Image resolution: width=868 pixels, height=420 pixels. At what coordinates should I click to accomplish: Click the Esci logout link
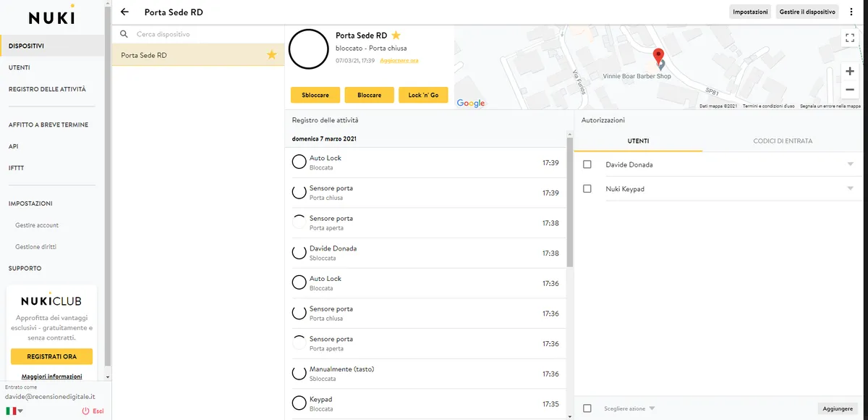(93, 411)
